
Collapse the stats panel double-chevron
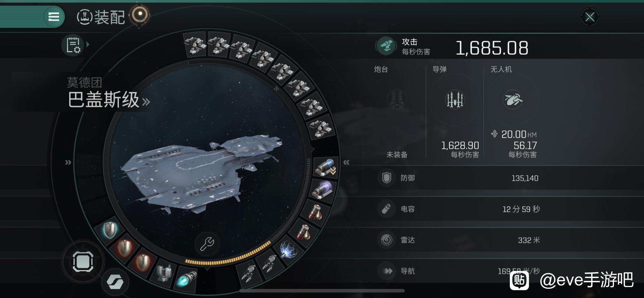coord(346,162)
